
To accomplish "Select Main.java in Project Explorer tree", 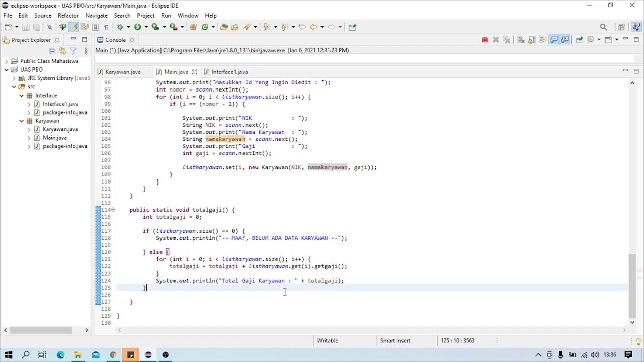I will (x=55, y=138).
